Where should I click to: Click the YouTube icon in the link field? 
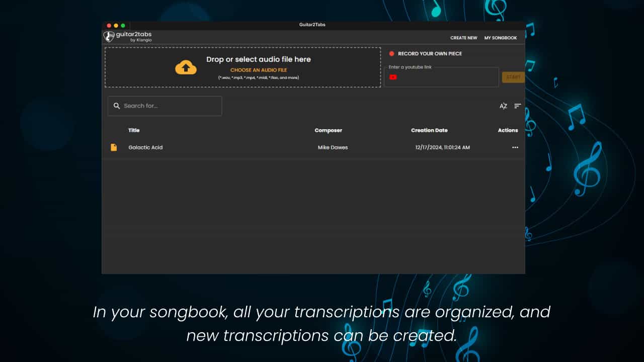pyautogui.click(x=393, y=77)
